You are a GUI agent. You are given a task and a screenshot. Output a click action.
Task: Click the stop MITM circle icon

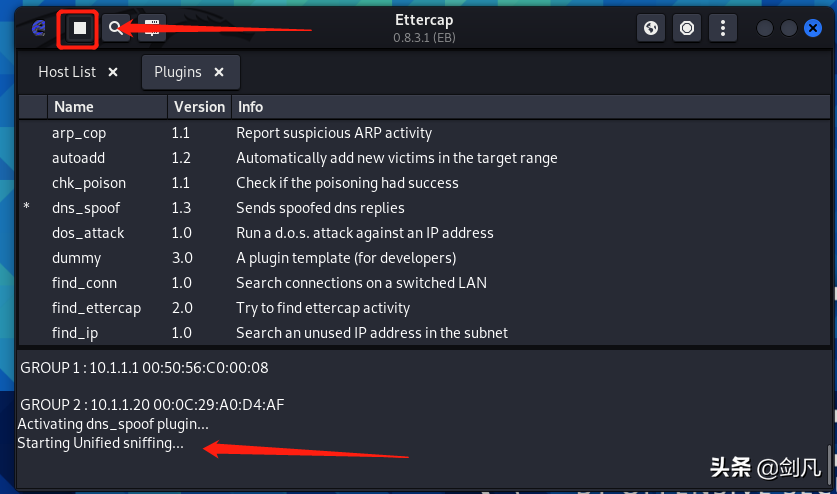click(687, 28)
